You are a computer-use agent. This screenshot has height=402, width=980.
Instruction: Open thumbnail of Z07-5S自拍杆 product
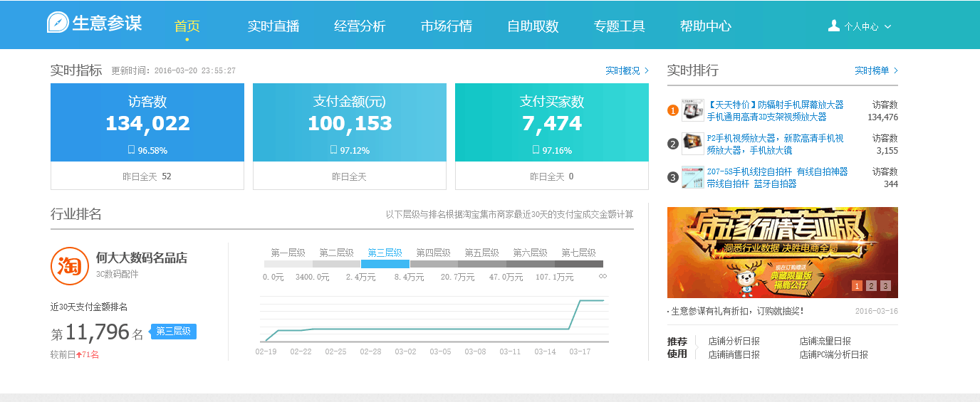692,177
